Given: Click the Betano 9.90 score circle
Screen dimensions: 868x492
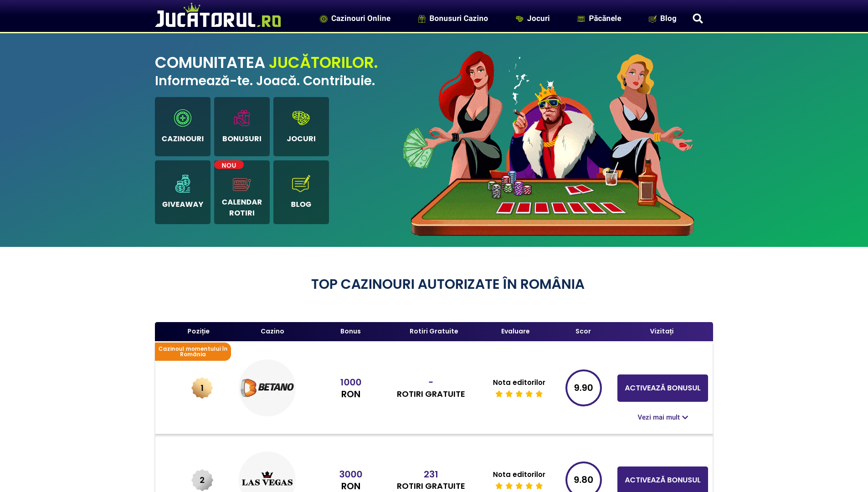Looking at the screenshot, I should [584, 388].
